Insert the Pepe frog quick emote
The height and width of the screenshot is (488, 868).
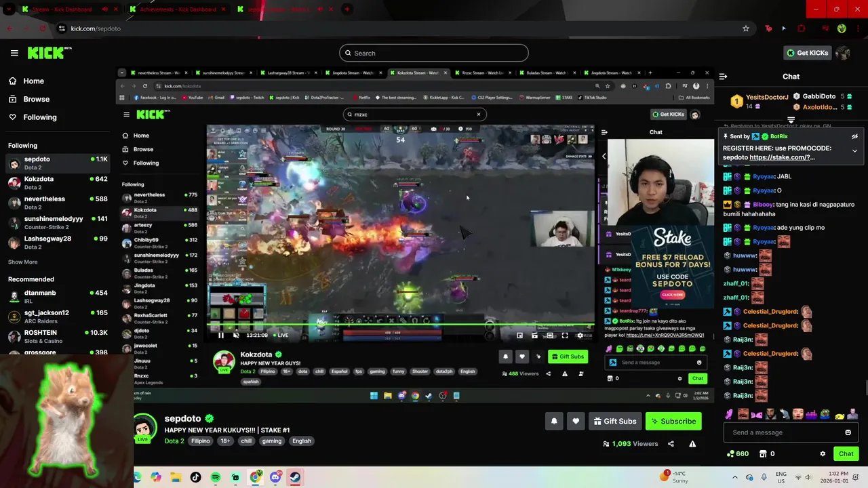[825, 414]
